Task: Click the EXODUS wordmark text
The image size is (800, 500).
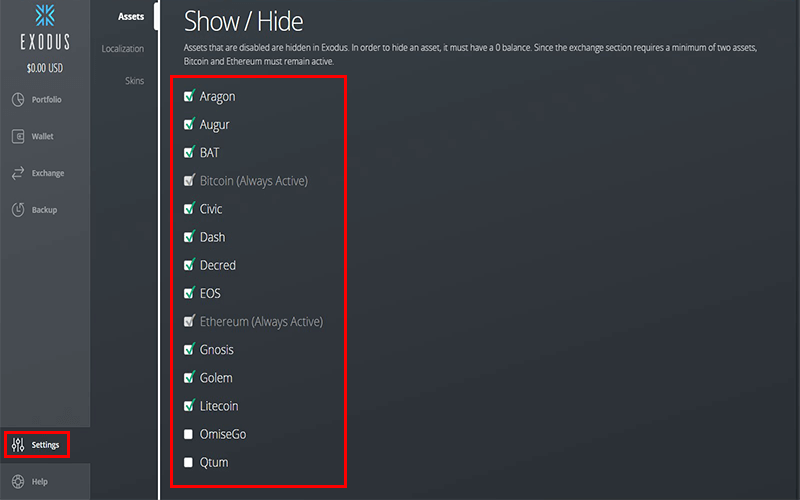Action: [45, 41]
